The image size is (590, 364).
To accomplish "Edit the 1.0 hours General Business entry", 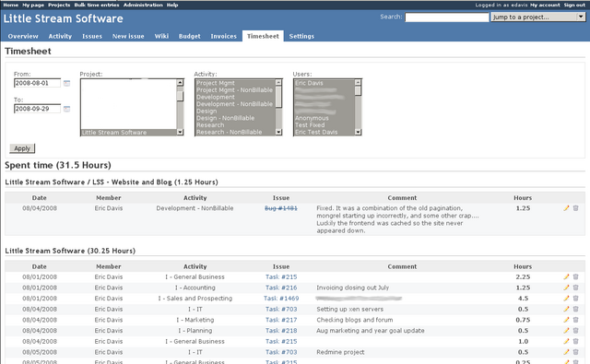I will tap(566, 342).
